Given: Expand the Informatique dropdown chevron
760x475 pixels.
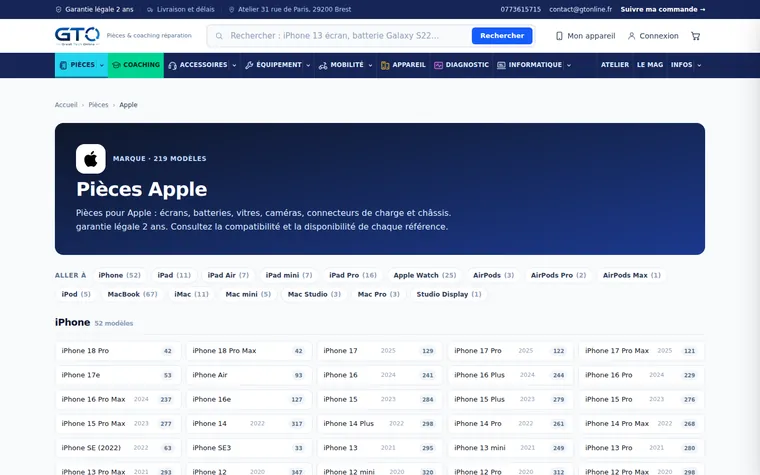Looking at the screenshot, I should click(569, 65).
